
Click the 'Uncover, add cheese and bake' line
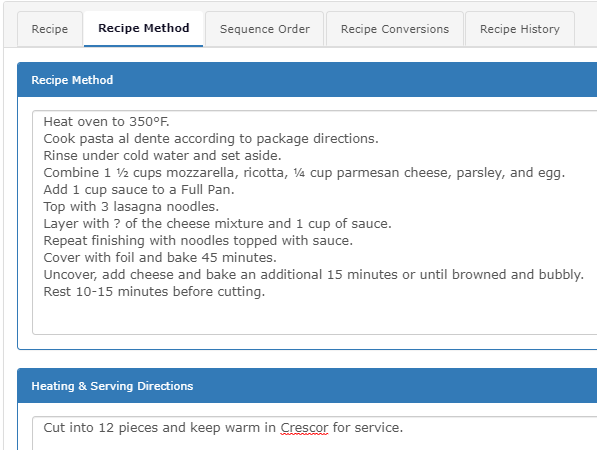point(313,274)
